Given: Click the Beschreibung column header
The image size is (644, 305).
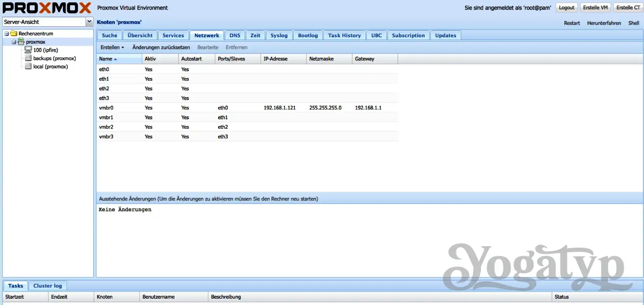Looking at the screenshot, I should click(380, 297).
